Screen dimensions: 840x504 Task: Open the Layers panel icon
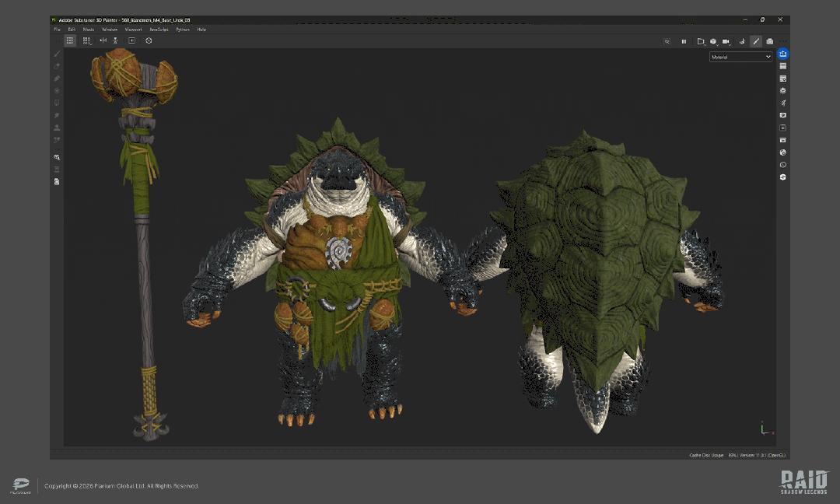(782, 66)
